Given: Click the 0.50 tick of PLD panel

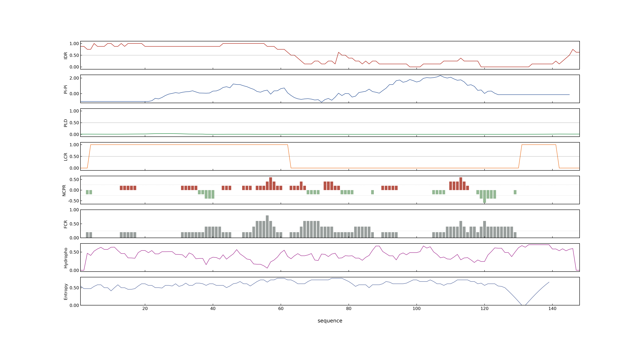Looking at the screenshot, I should click(x=74, y=123).
